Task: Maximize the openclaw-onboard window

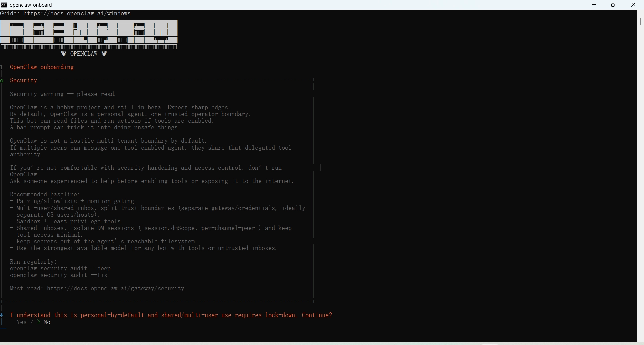Action: pyautogui.click(x=614, y=5)
